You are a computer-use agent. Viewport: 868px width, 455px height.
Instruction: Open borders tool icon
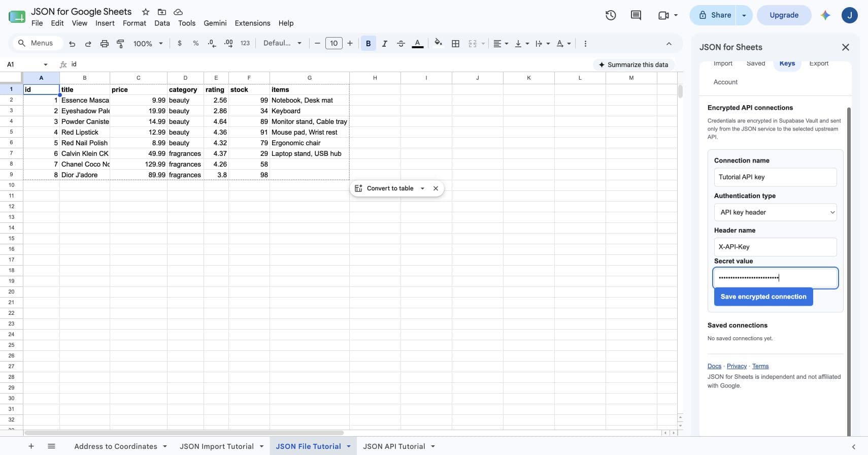click(455, 44)
